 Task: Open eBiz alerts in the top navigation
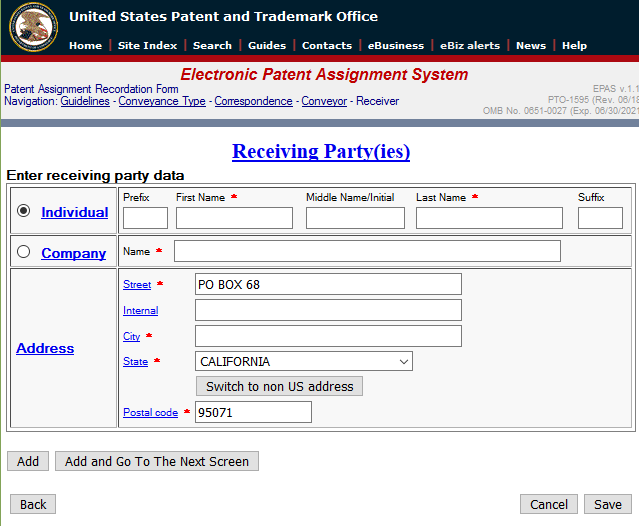pyautogui.click(x=470, y=46)
